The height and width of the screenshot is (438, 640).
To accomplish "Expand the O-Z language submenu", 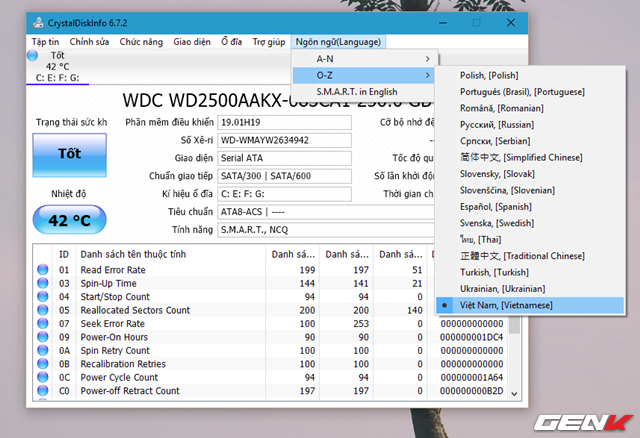I will (x=363, y=75).
